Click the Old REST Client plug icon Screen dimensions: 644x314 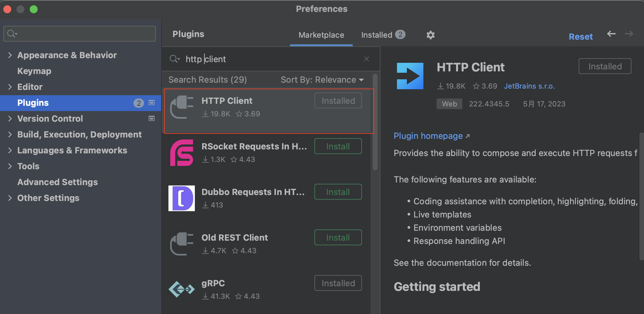pyautogui.click(x=182, y=244)
